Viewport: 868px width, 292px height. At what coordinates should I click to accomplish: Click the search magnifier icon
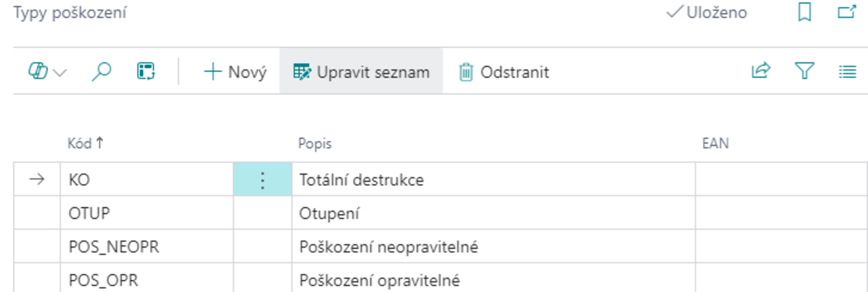(x=101, y=71)
